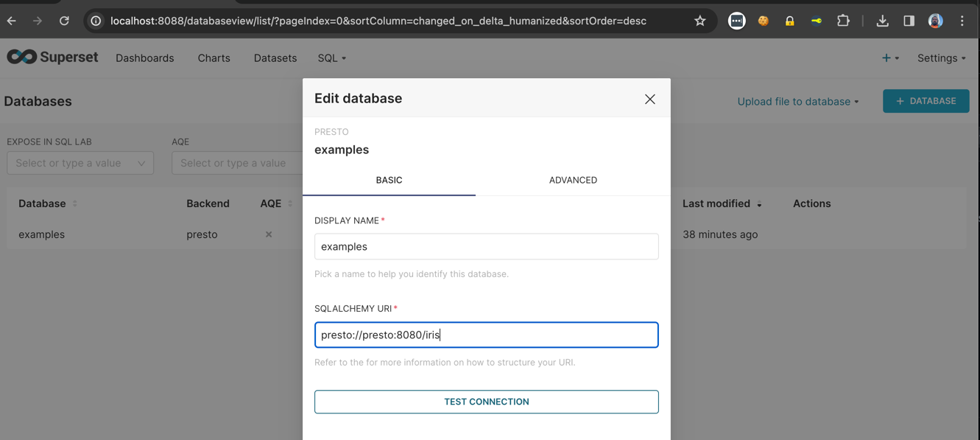Click the Backend column header

(208, 203)
